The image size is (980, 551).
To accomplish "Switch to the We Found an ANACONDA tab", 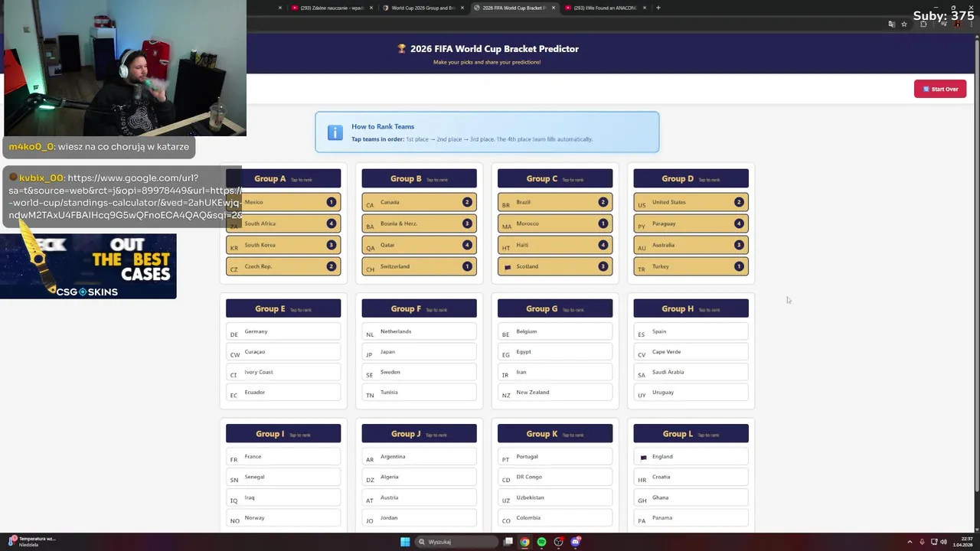I will click(605, 8).
